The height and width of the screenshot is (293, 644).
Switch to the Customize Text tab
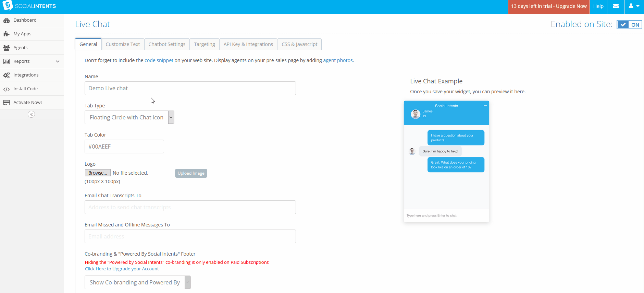point(123,44)
